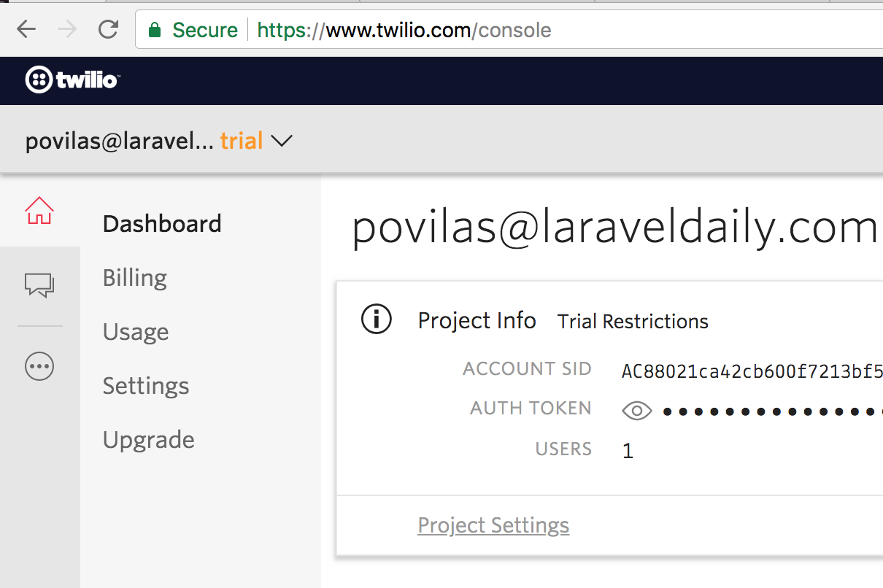Click the green secure padlock icon
Image resolution: width=883 pixels, height=588 pixels.
point(155,30)
